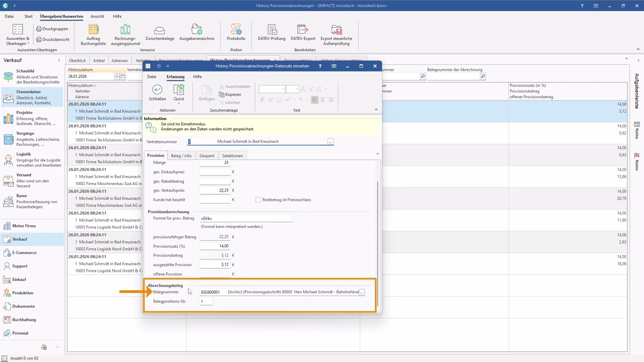Open the main tab list dropdown arrow
This screenshot has width=644, height=362.
pyautogui.click(x=626, y=59)
